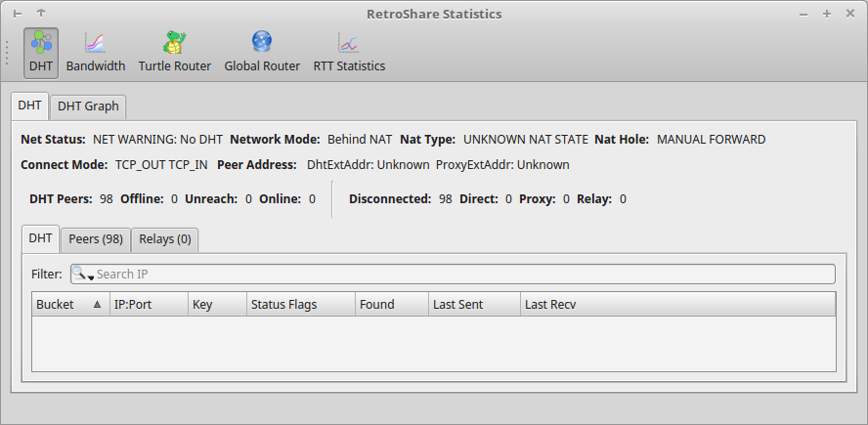868x425 pixels.
Task: Click the Net Status label
Action: click(53, 140)
